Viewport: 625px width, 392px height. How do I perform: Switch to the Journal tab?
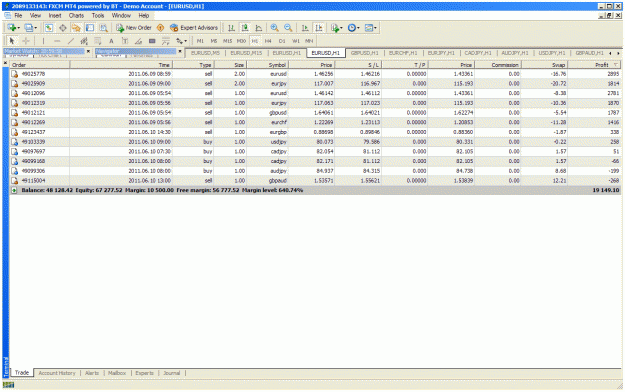pyautogui.click(x=172, y=373)
